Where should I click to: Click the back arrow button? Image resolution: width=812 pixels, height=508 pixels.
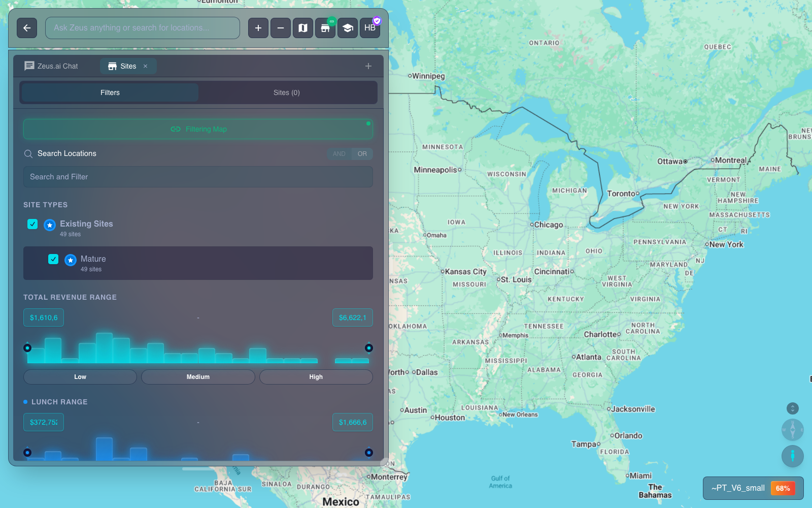27,28
